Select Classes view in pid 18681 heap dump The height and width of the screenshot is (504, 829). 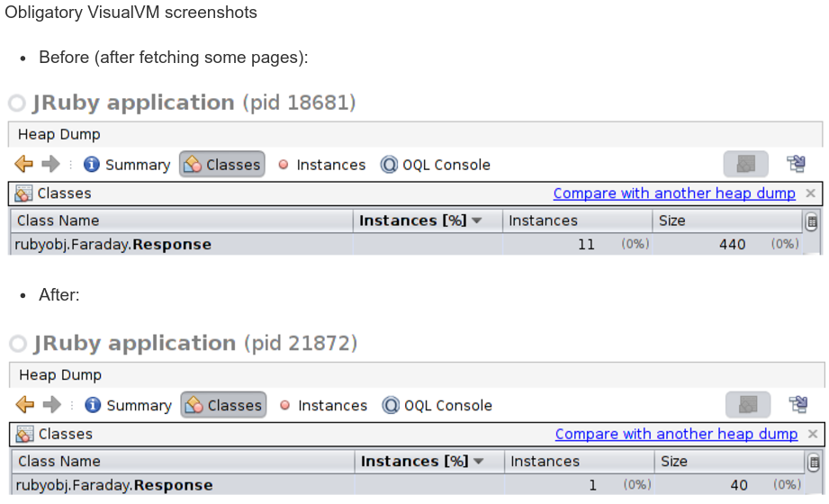[222, 165]
